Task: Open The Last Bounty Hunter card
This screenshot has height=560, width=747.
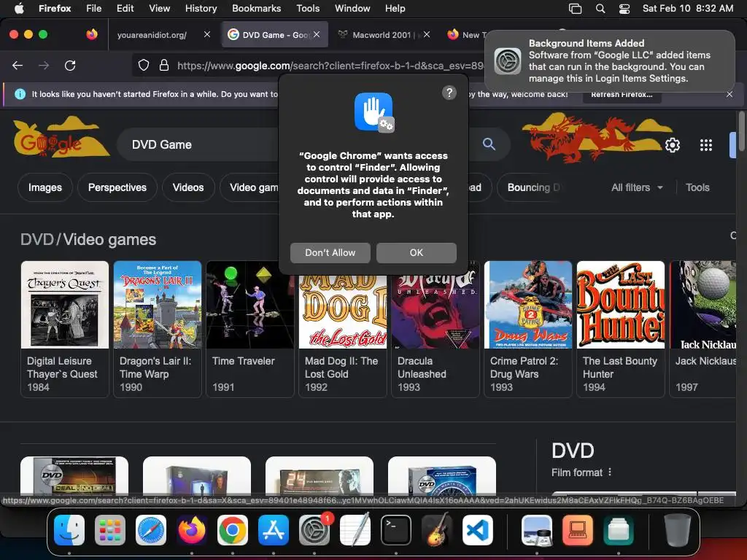Action: (620, 329)
